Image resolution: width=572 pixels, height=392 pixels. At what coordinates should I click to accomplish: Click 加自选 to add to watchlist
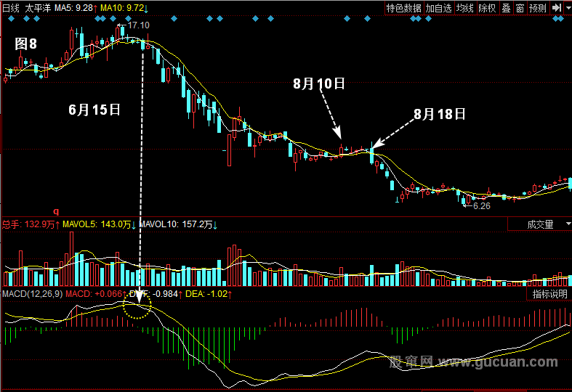[438, 8]
